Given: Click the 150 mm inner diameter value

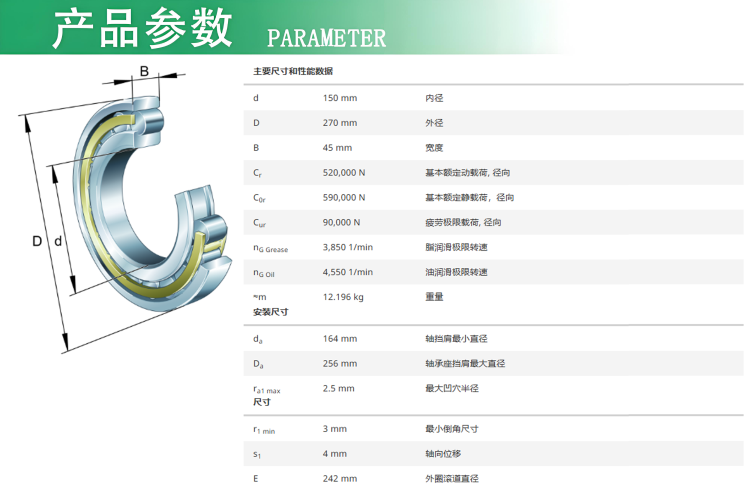Looking at the screenshot, I should tap(340, 98).
